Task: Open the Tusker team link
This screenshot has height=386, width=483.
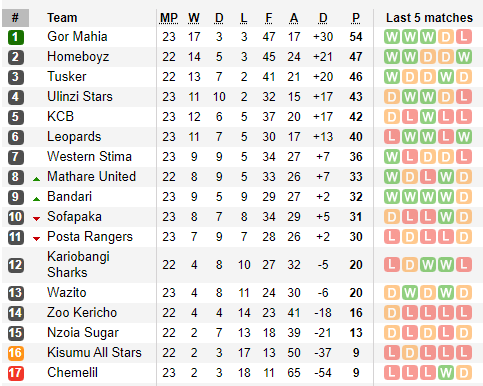Action: pyautogui.click(x=67, y=77)
